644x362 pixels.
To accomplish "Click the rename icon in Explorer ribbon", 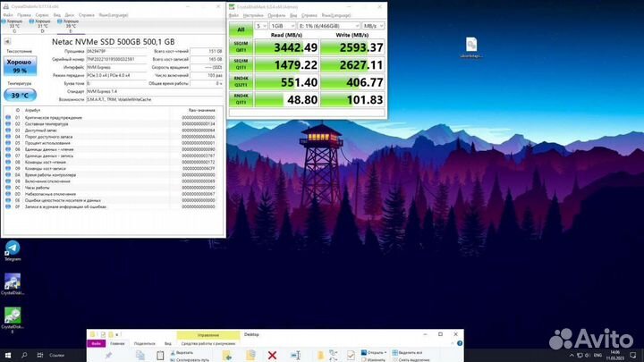I will pos(296,356).
